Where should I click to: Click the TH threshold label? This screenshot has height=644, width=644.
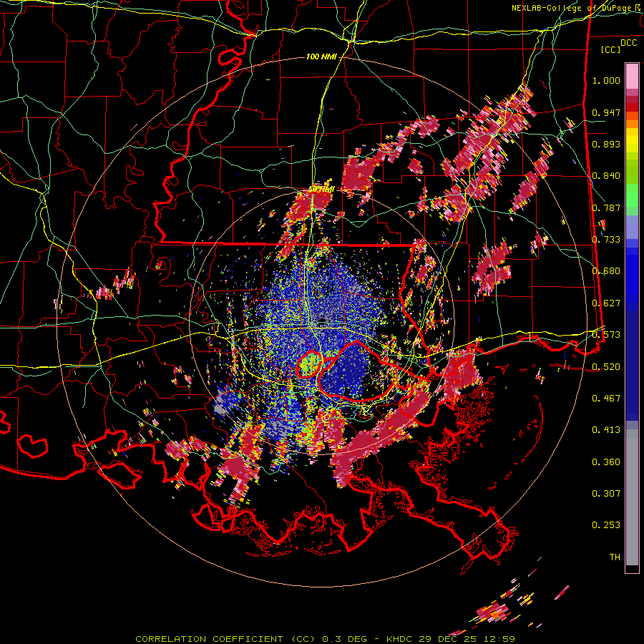[615, 557]
